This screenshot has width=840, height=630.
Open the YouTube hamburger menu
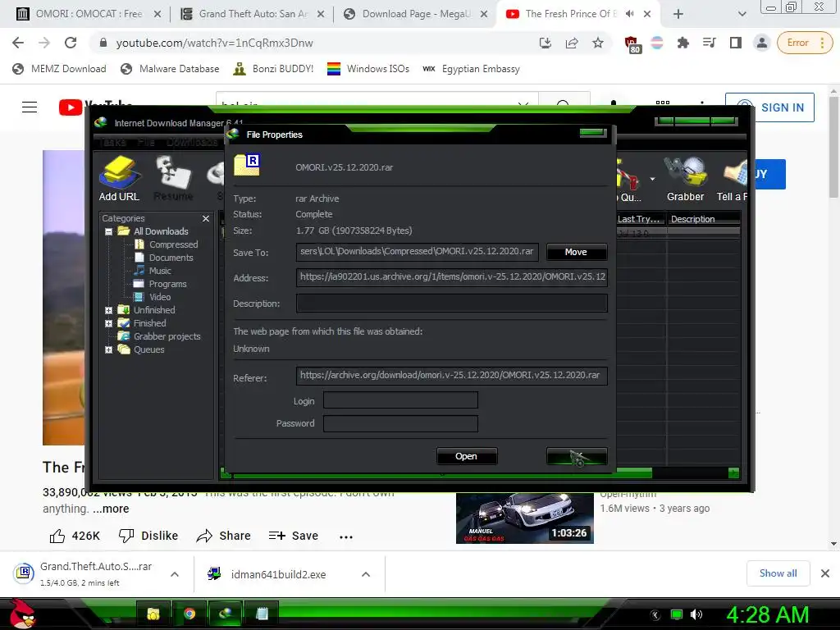[30, 107]
